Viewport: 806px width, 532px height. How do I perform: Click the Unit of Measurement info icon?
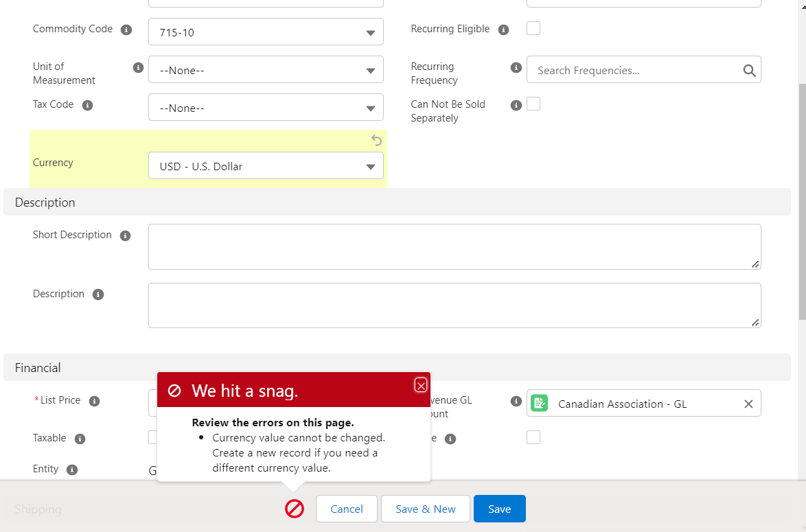[138, 67]
